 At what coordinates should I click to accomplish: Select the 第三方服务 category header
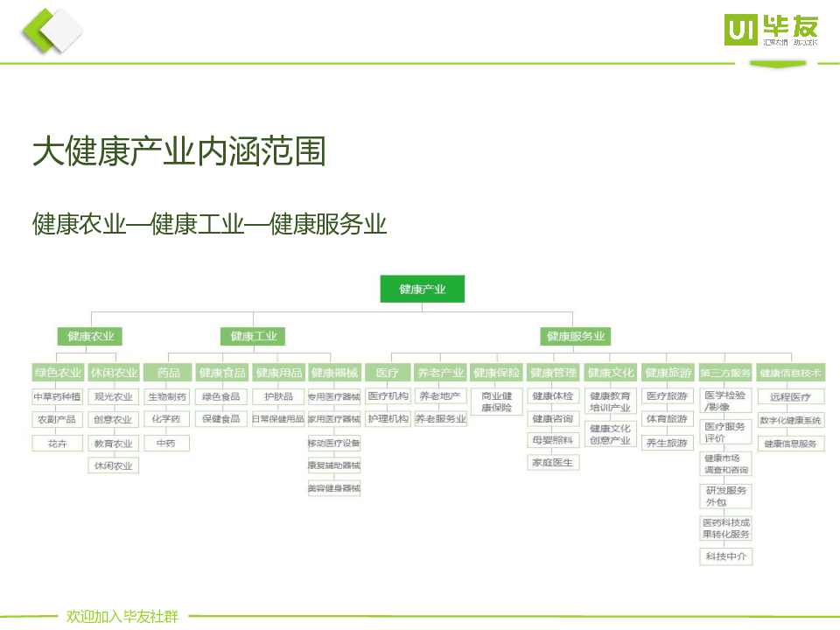(x=725, y=373)
